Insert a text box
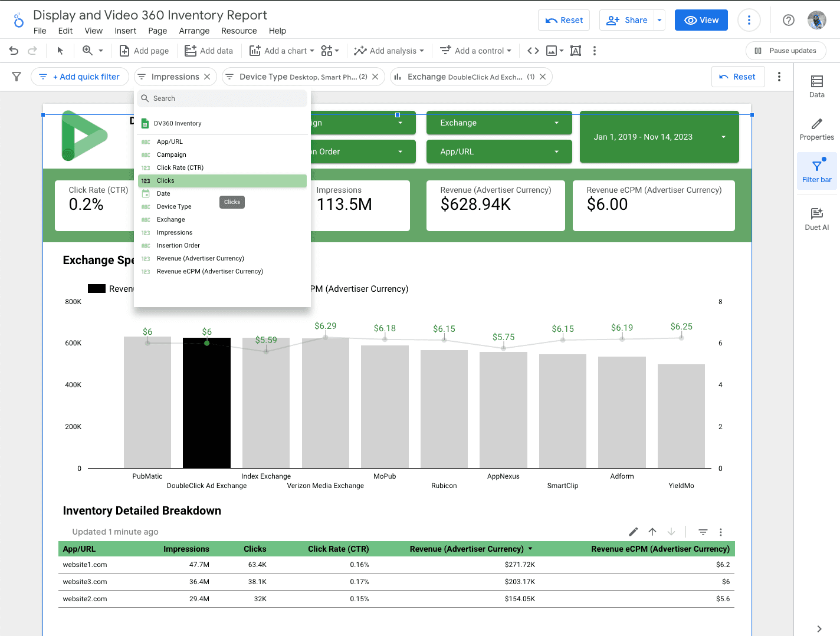Image resolution: width=840 pixels, height=636 pixels. coord(576,51)
